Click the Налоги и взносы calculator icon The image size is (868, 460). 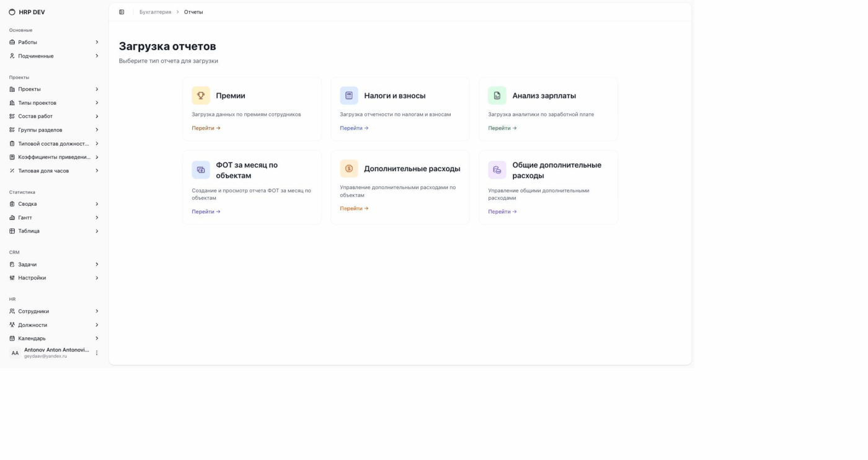pos(349,95)
